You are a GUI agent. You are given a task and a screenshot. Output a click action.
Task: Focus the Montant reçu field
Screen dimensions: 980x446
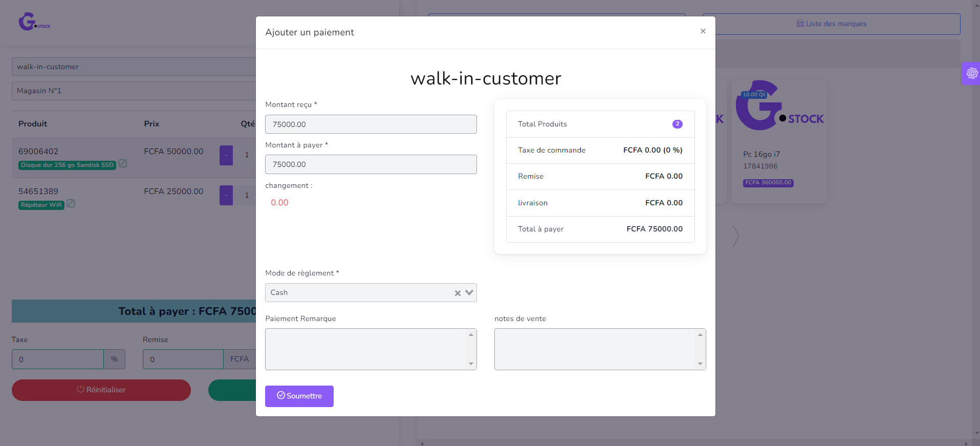coord(371,124)
